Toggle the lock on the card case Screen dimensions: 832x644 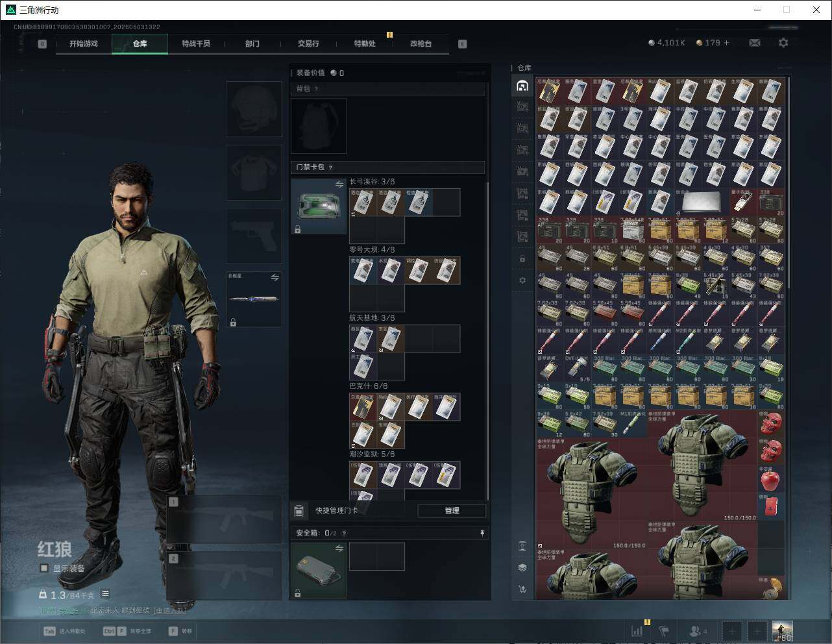tap(297, 229)
